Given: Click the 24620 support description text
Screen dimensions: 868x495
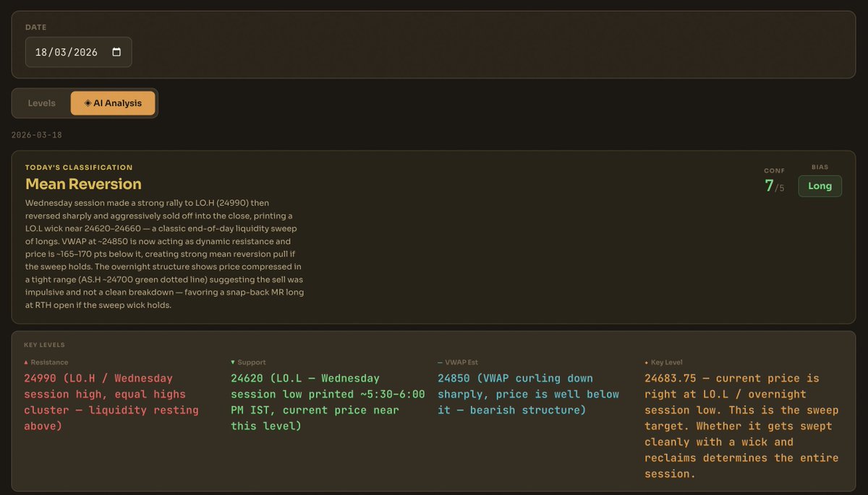Looking at the screenshot, I should tap(328, 402).
